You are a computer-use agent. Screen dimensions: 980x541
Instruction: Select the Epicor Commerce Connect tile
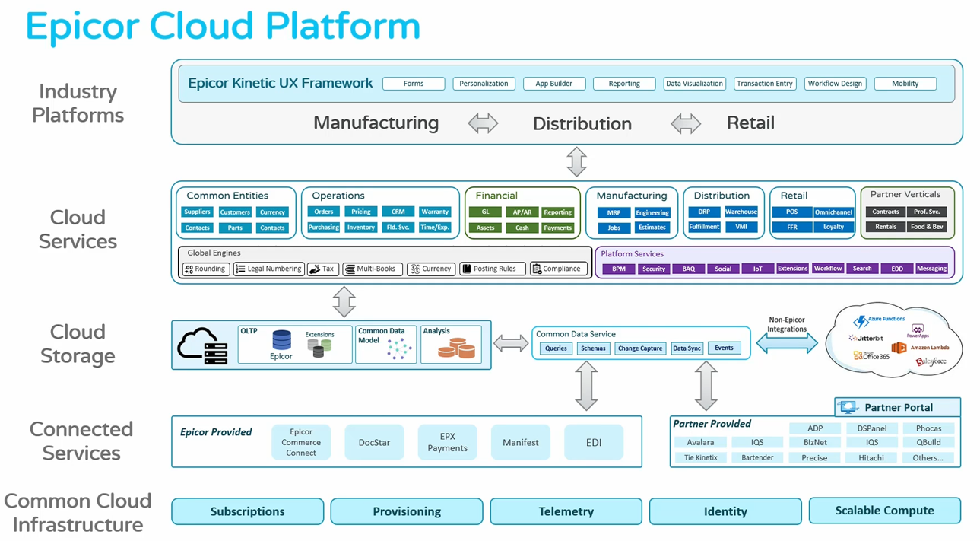point(301,442)
